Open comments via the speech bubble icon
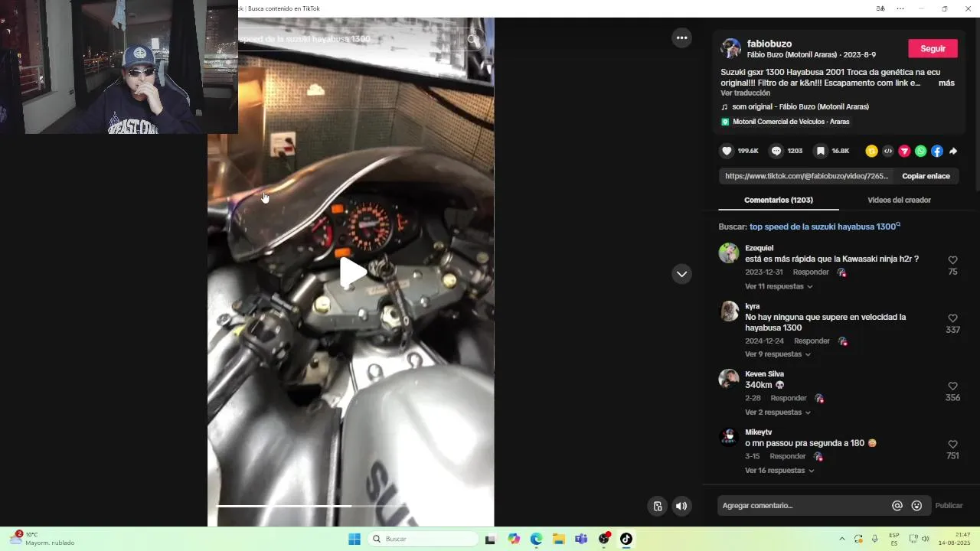 coord(776,151)
